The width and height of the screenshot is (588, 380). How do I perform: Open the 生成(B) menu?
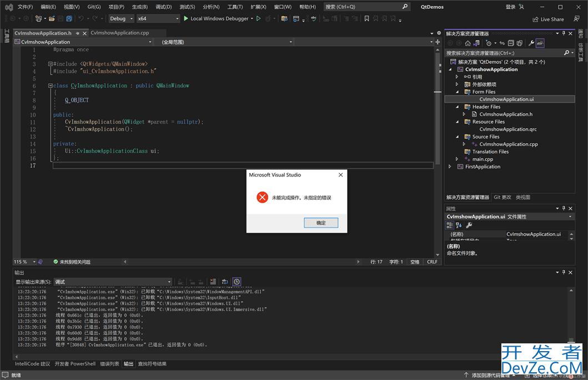click(140, 7)
